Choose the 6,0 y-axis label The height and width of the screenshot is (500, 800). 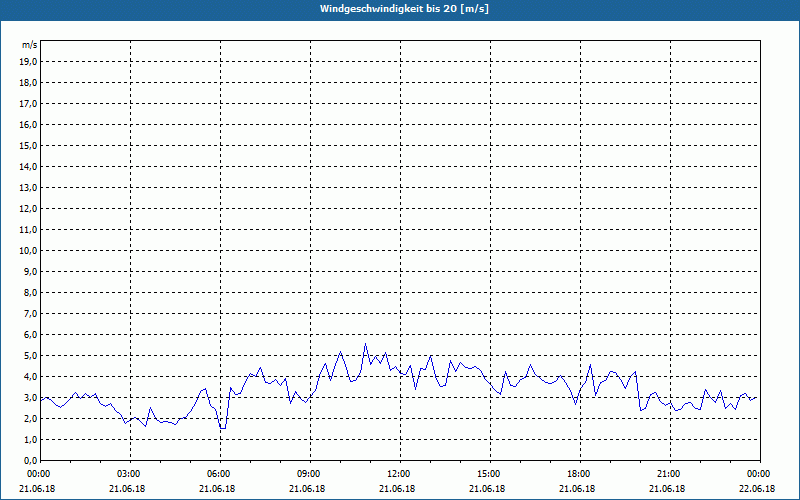[x=30, y=334]
